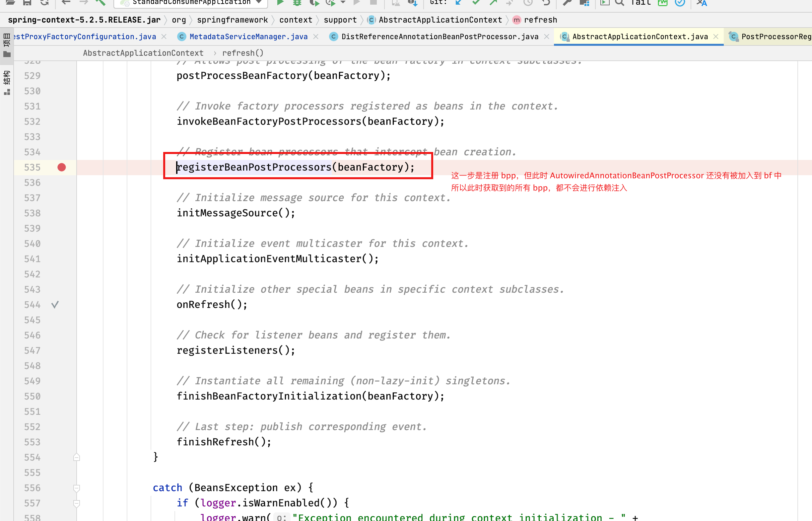Click Git commit green checkmark
The height and width of the screenshot is (521, 812).
(476, 3)
